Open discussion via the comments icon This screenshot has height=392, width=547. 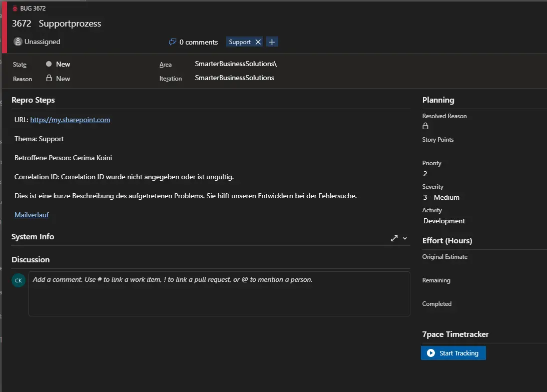coord(172,42)
